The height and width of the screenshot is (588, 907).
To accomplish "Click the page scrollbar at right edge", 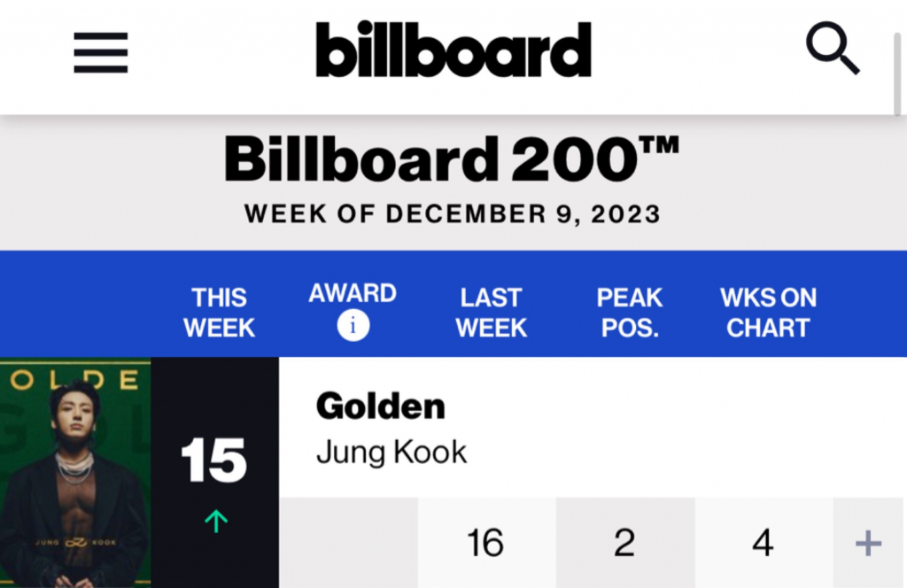I will [x=897, y=74].
